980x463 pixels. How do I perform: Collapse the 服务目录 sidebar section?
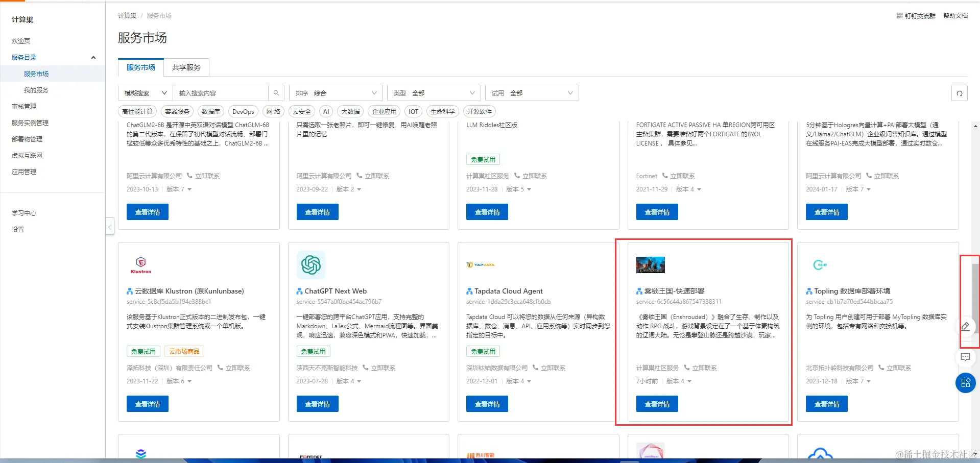pyautogui.click(x=93, y=58)
